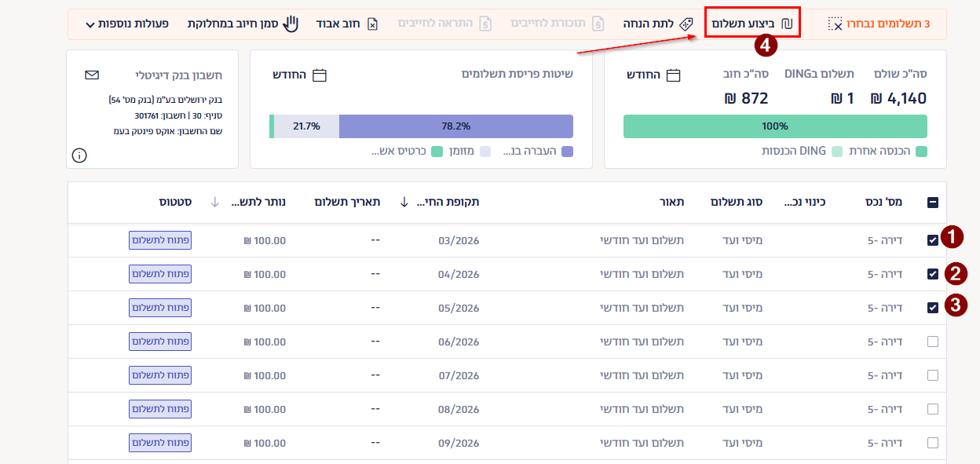
Task: Clear the 3 selected payments icon
Action: coord(835,24)
